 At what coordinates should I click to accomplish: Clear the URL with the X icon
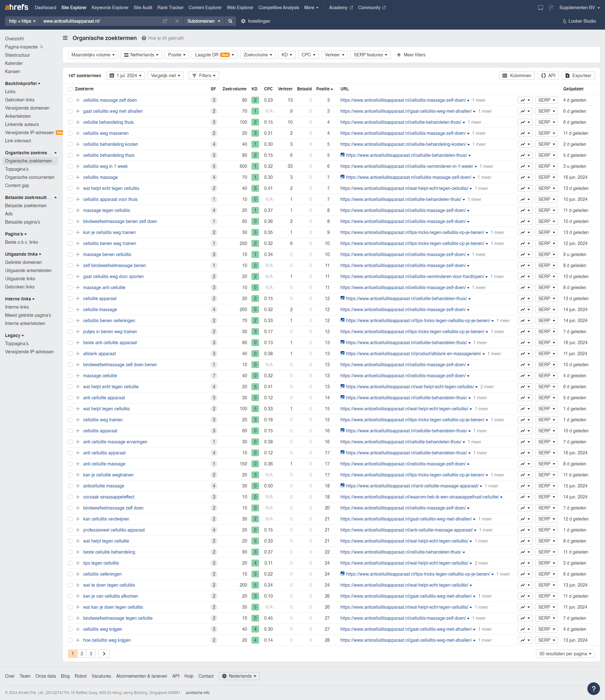point(177,21)
